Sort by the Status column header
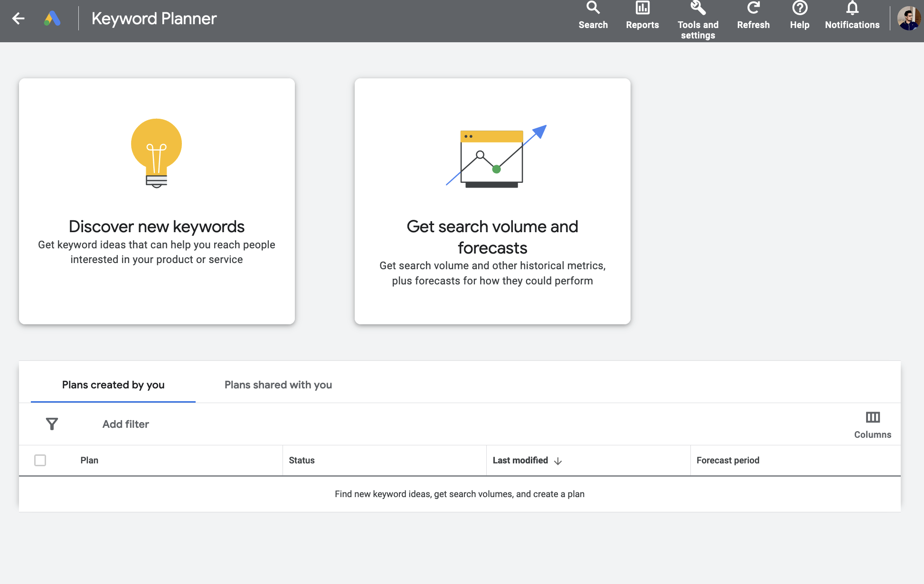The height and width of the screenshot is (584, 924). tap(302, 460)
